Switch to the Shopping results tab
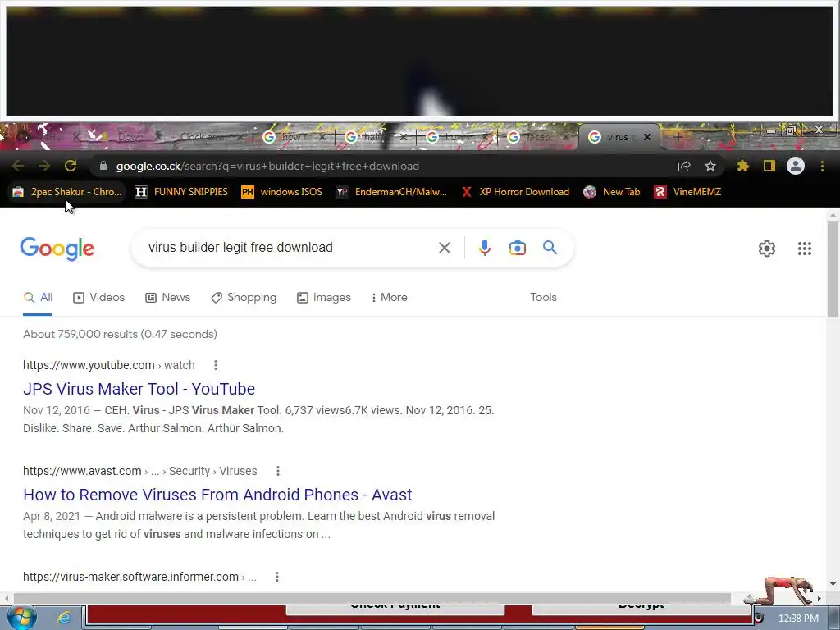The image size is (840, 630). (x=244, y=297)
